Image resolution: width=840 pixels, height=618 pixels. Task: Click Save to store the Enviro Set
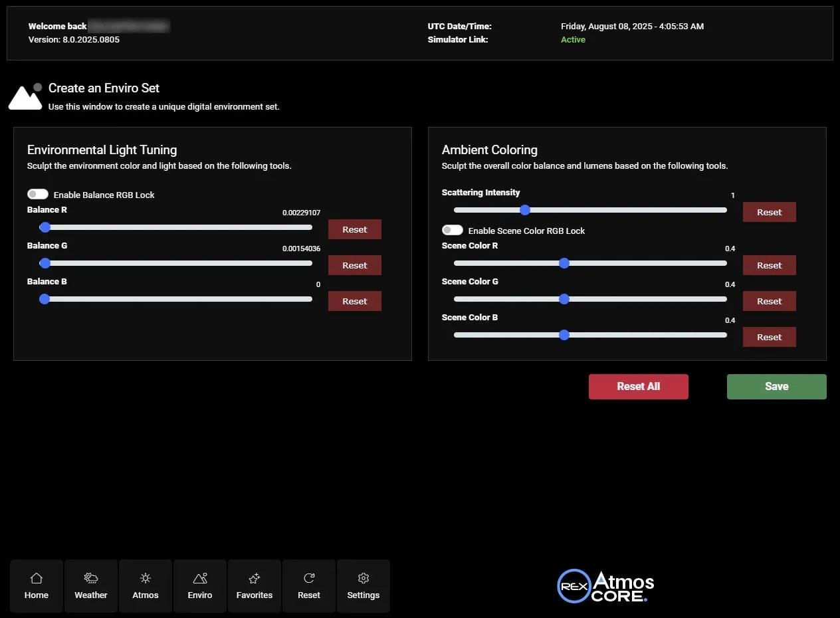776,386
